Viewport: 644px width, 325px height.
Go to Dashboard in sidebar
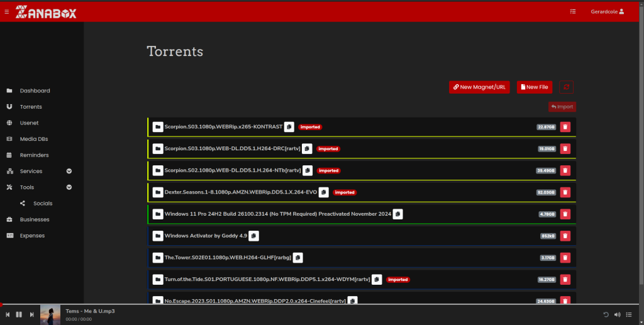click(35, 91)
